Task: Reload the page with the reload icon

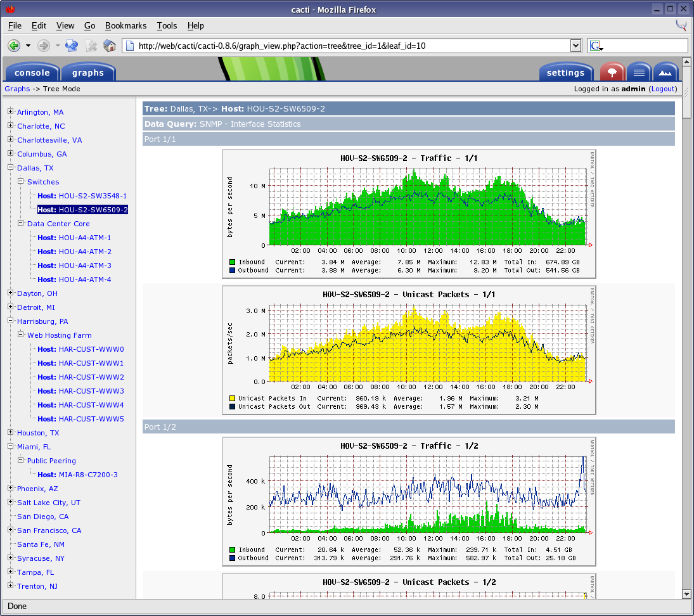Action: [x=72, y=46]
